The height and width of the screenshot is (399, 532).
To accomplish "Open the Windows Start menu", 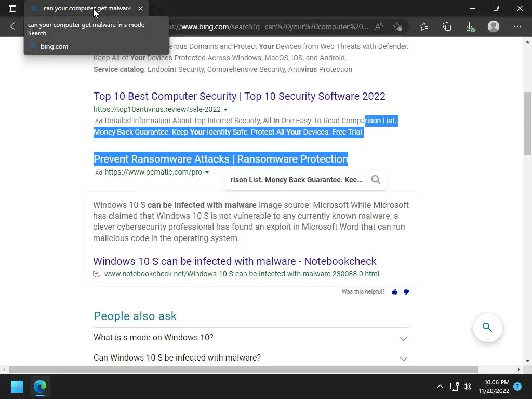I will (x=17, y=387).
